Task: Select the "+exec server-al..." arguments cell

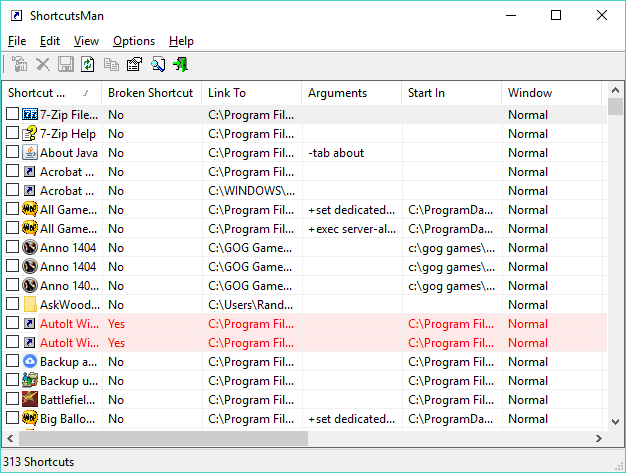Action: point(352,229)
